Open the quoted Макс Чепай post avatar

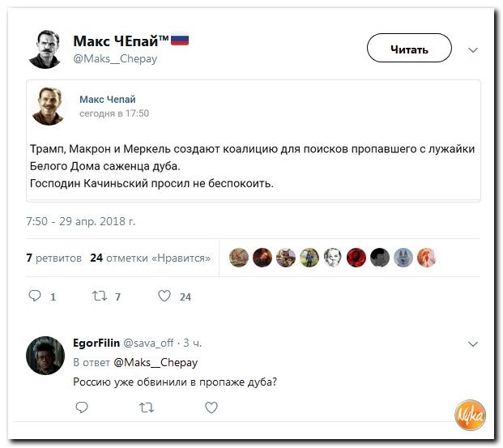point(50,106)
